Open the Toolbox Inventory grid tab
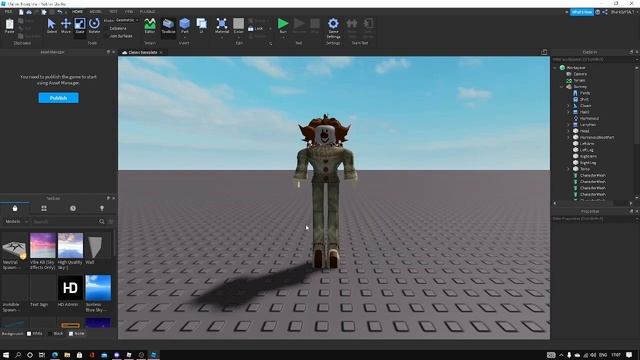 point(44,208)
